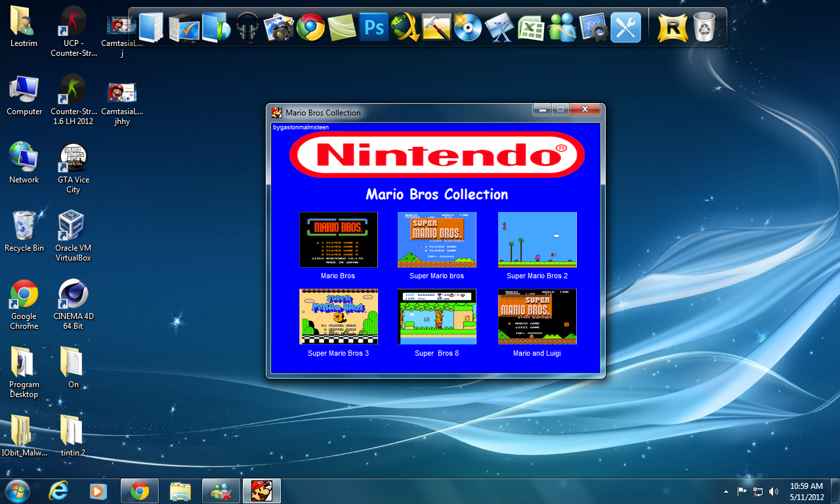
Task: Start Counter-Strike 1.6 LH 2012
Action: click(x=72, y=91)
